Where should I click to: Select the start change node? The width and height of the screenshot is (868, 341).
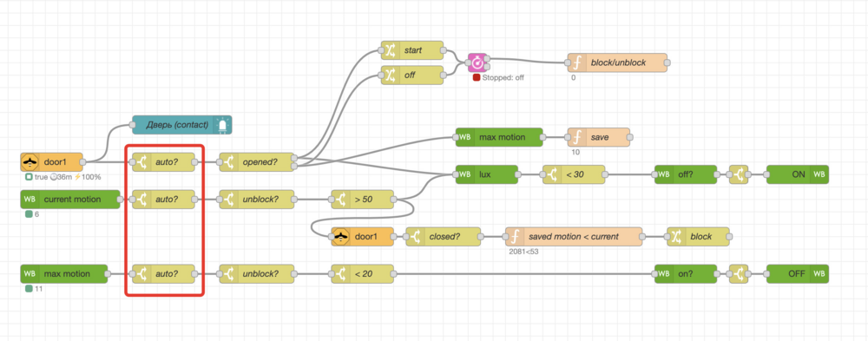tap(412, 49)
